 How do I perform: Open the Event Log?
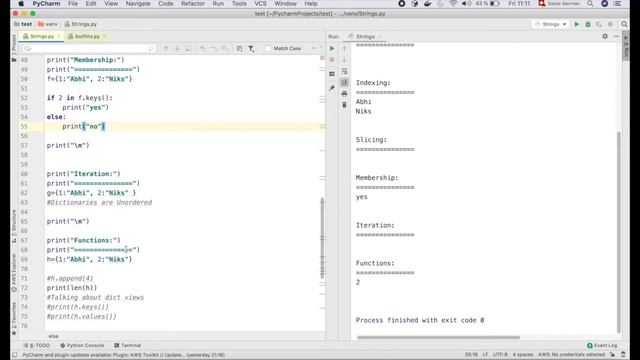point(602,345)
